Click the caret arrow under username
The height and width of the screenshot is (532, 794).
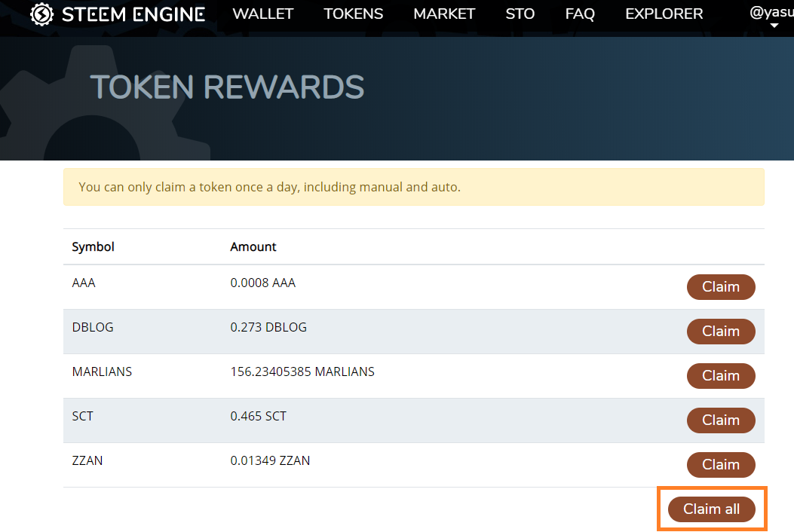pos(774,26)
